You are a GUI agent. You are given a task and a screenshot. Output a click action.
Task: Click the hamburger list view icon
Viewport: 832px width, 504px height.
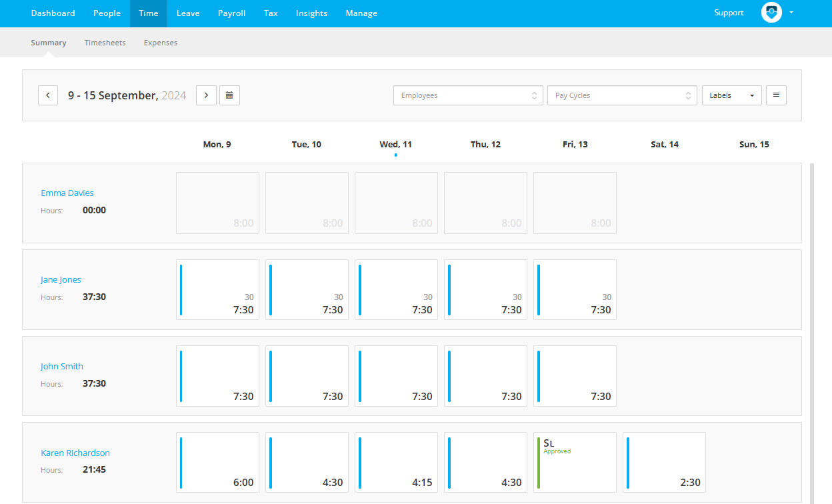tap(776, 95)
